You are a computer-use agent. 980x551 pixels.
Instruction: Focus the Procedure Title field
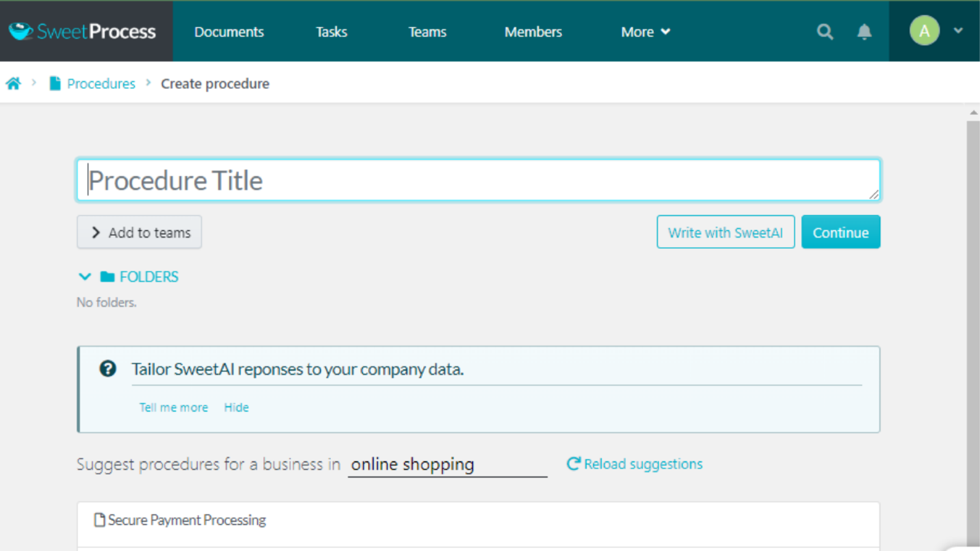pos(479,180)
